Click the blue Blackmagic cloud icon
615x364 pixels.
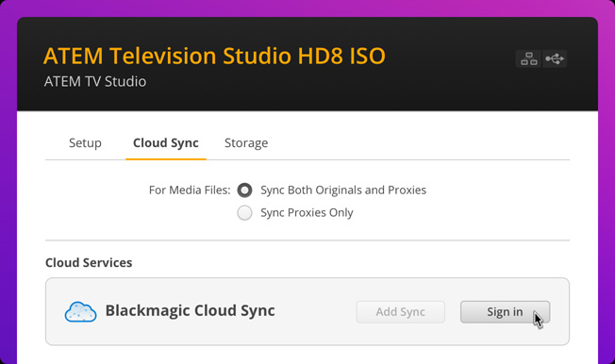pyautogui.click(x=80, y=312)
